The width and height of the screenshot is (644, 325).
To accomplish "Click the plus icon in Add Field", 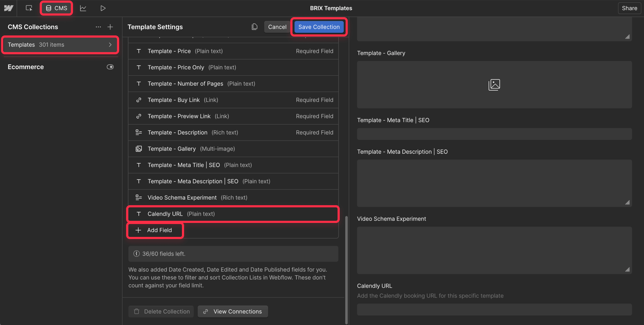I will [x=138, y=230].
